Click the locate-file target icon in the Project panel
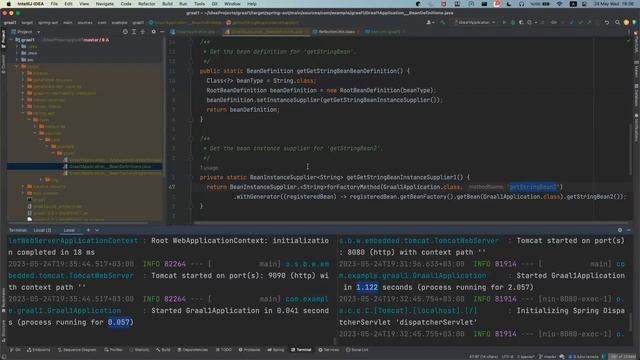This screenshot has height=360, width=640. [x=125, y=31]
